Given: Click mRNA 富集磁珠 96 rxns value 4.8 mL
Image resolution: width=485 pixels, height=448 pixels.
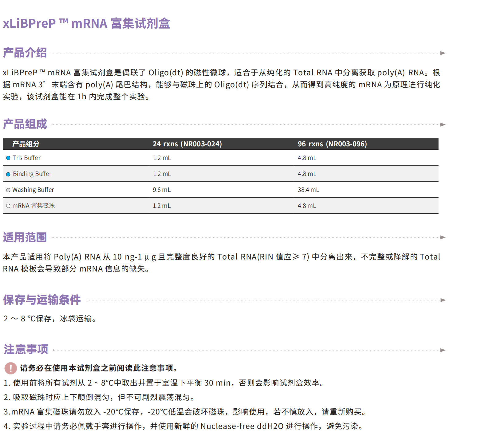Looking at the screenshot, I should [x=307, y=206].
